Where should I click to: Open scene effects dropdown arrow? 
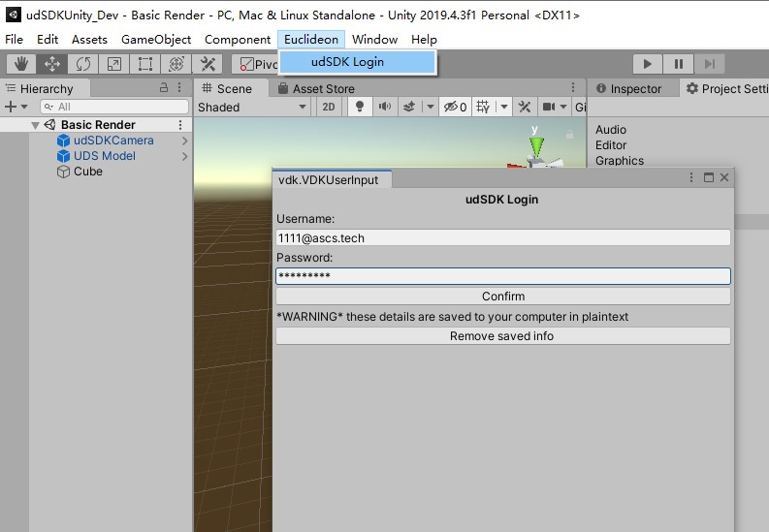[x=430, y=107]
